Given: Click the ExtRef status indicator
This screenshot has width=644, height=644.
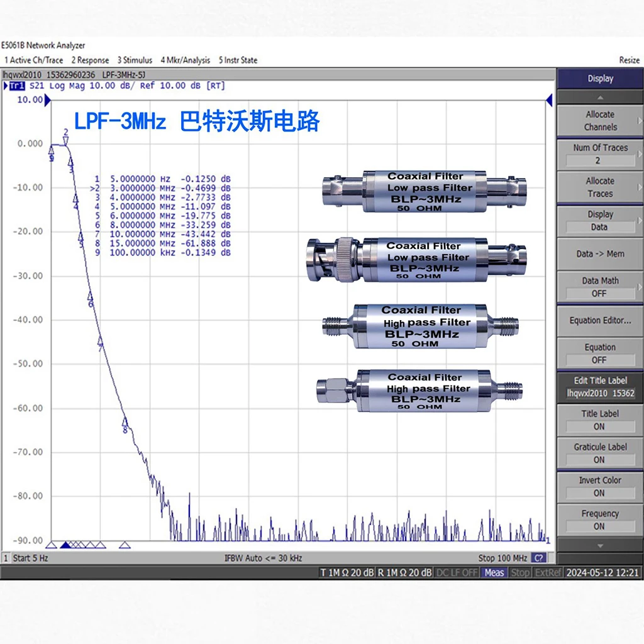Looking at the screenshot, I should (x=548, y=572).
